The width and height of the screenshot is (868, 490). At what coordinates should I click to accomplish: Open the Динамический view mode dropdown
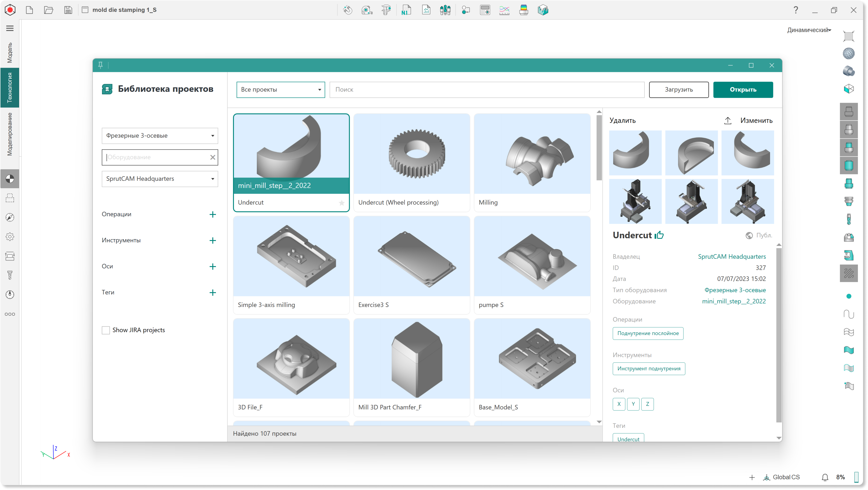tap(809, 30)
